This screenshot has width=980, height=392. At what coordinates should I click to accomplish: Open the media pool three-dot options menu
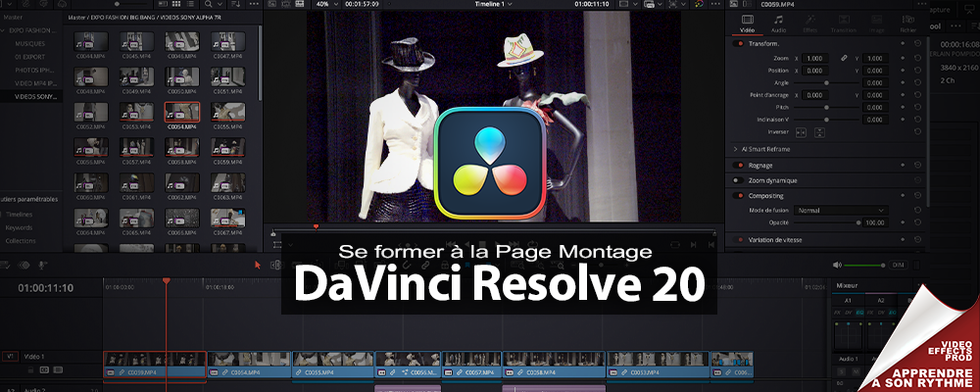coord(254,4)
